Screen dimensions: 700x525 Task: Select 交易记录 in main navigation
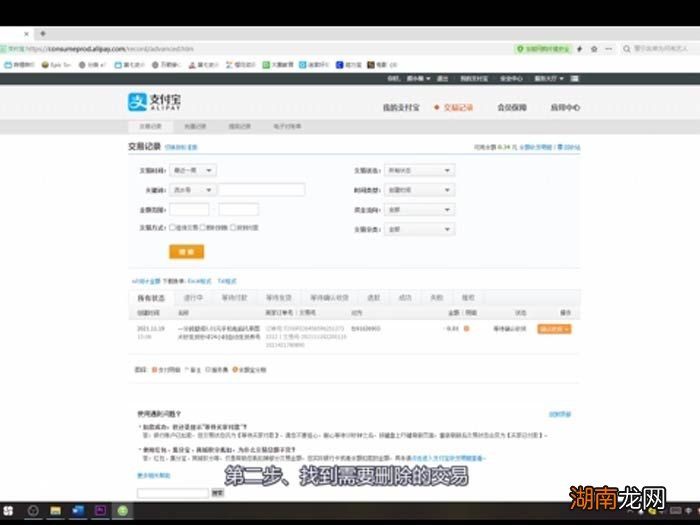click(x=458, y=108)
